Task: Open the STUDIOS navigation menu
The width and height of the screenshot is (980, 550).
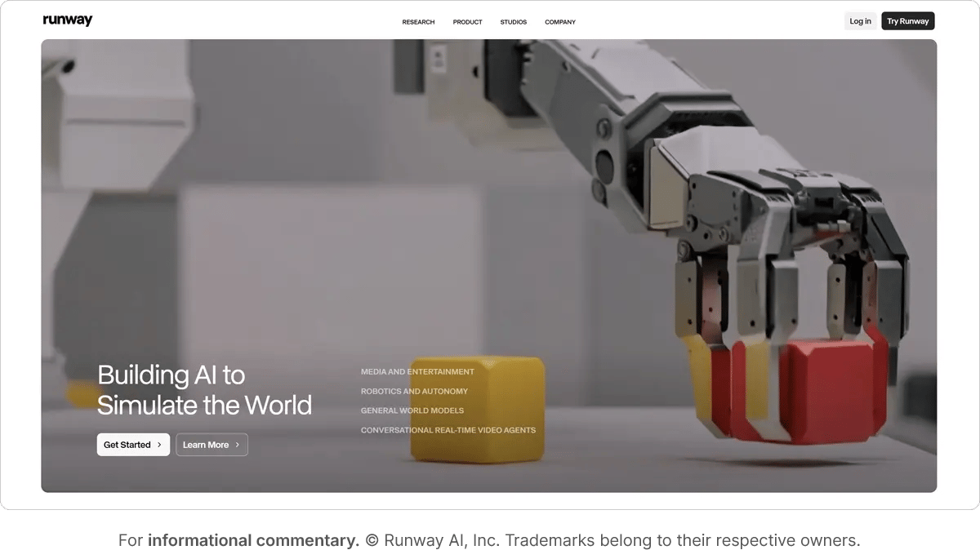Action: coord(513,22)
